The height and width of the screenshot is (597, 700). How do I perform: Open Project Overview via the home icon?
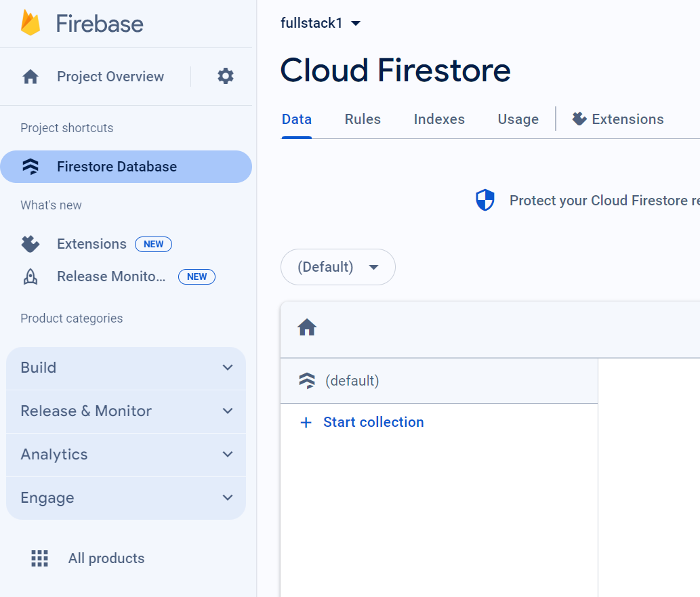coord(30,77)
